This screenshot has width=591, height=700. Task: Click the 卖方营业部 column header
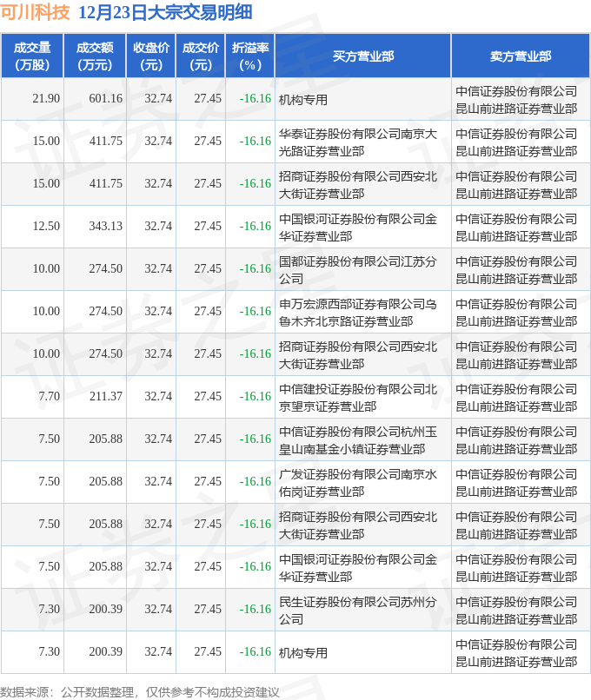tap(520, 56)
